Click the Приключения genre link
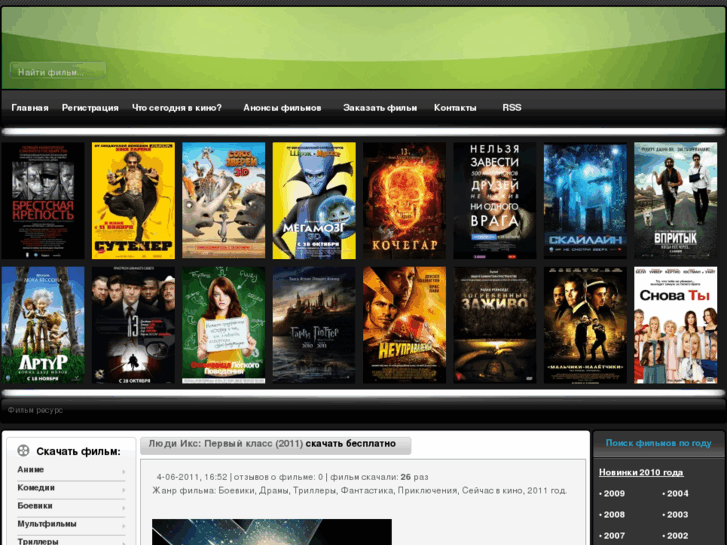 (x=427, y=490)
